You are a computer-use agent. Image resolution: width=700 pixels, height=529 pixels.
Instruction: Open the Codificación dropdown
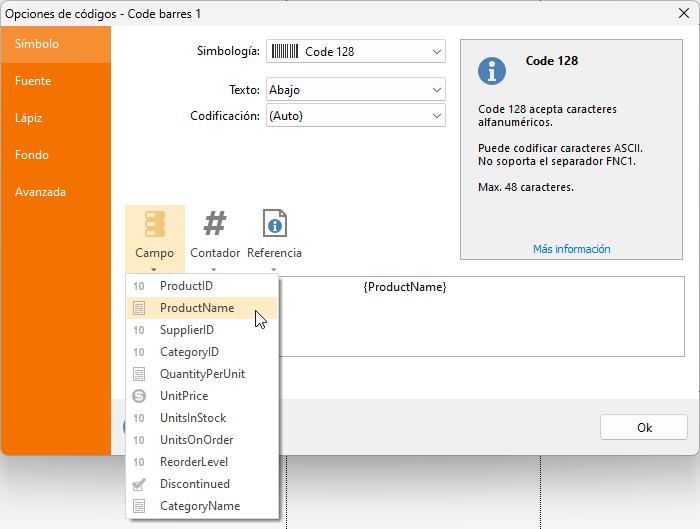pos(437,116)
